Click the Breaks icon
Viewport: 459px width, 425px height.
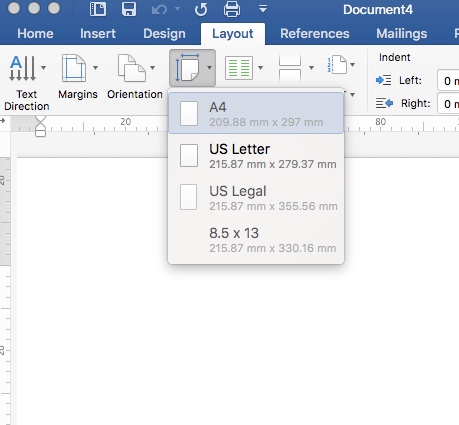pyautogui.click(x=290, y=68)
